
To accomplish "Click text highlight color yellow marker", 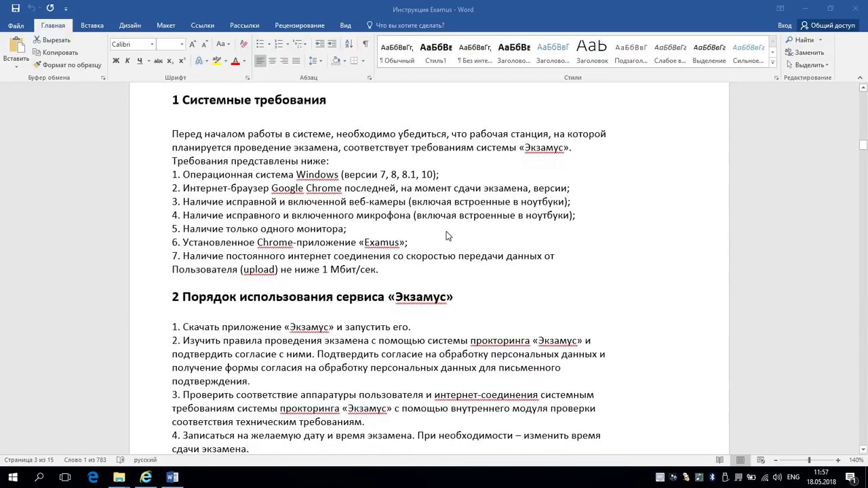I will coord(216,61).
